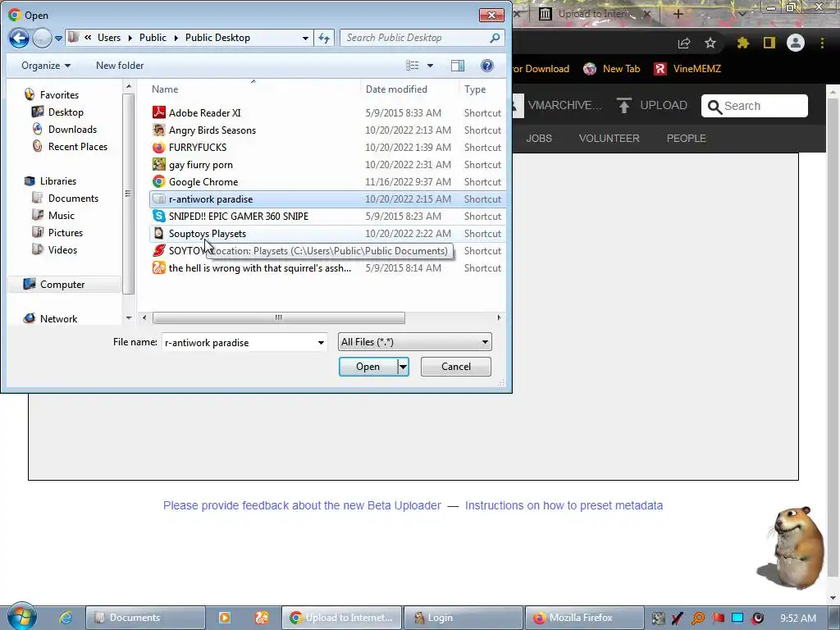Select Adobe Reader XI shortcut icon
The height and width of the screenshot is (630, 840).
click(x=158, y=112)
